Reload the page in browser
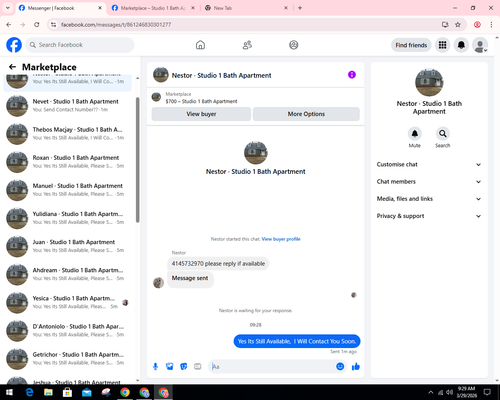 coord(37,25)
